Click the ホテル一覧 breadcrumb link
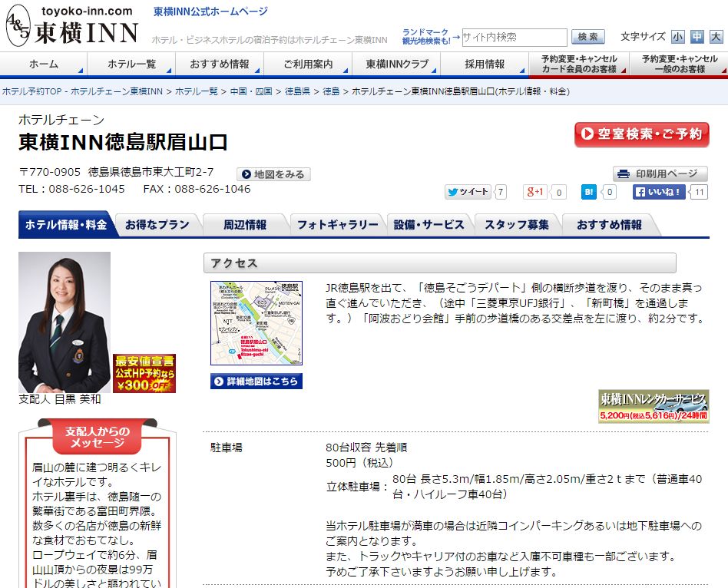The height and width of the screenshot is (588, 728). [196, 91]
